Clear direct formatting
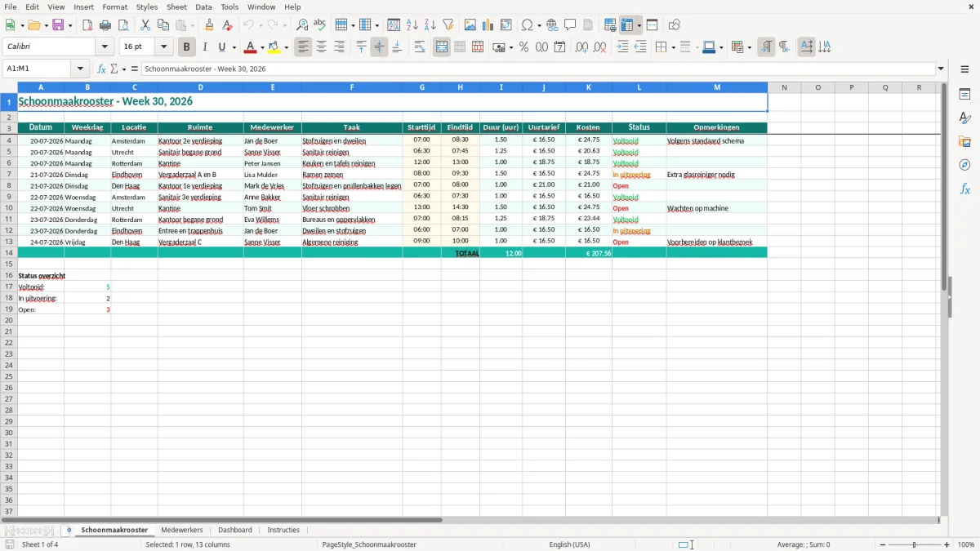This screenshot has width=980, height=551. point(227,25)
